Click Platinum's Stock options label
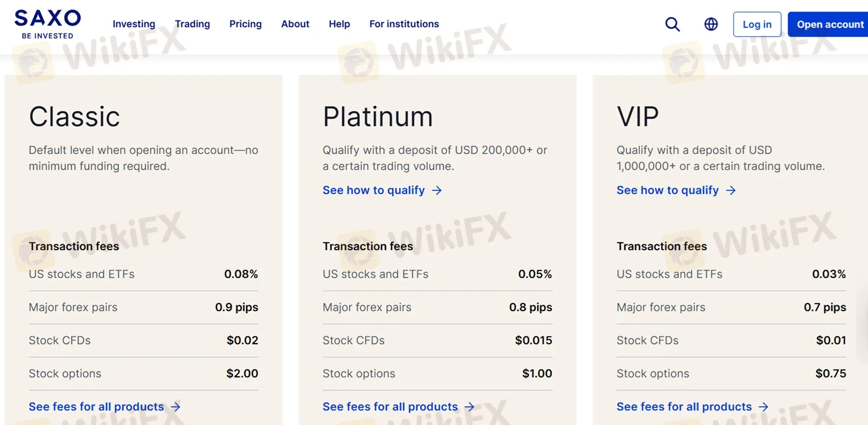The width and height of the screenshot is (868, 425). pyautogui.click(x=359, y=374)
